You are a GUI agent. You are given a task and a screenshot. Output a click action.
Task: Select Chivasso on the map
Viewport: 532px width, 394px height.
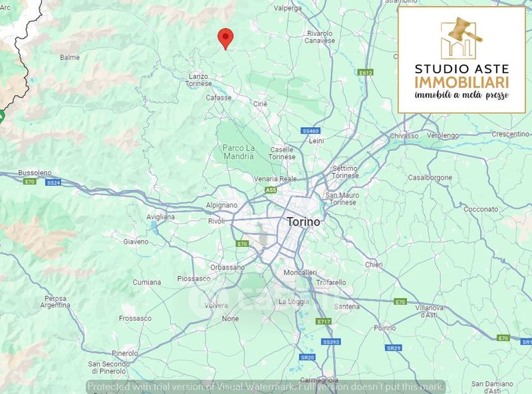(404, 136)
